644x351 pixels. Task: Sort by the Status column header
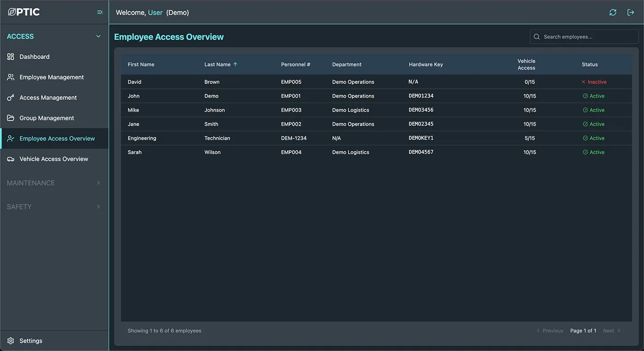click(x=590, y=64)
